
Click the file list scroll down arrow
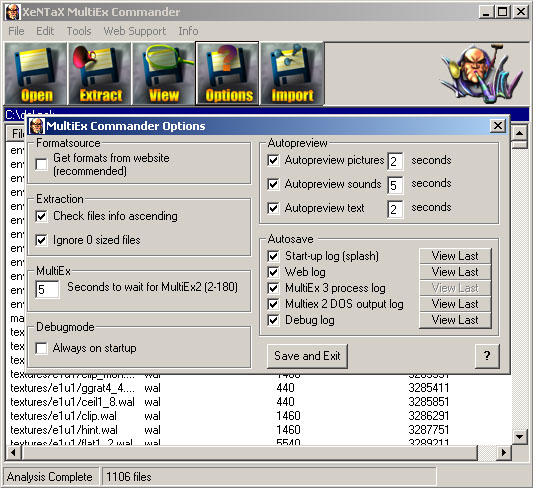(519, 436)
